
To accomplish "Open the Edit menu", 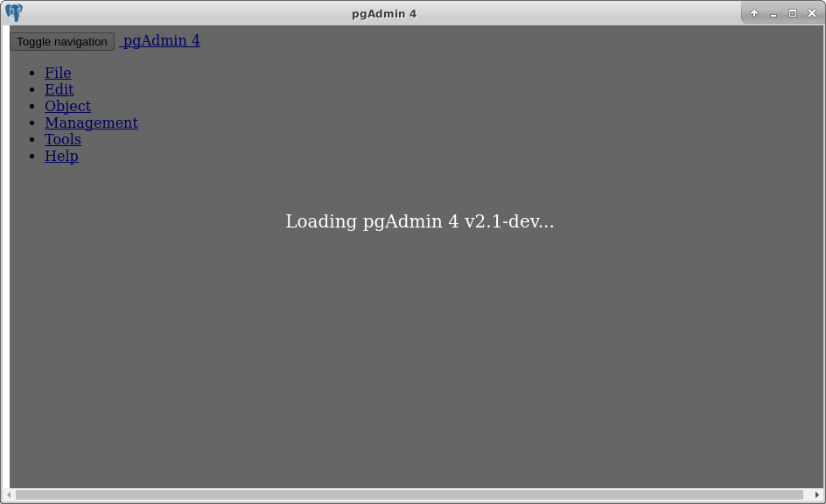I will 59,89.
